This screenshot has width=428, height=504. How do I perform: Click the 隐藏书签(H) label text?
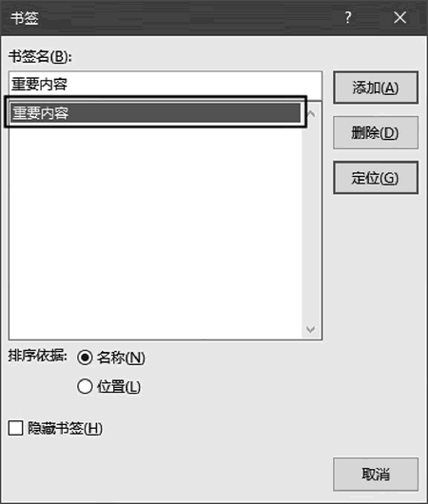[65, 429]
